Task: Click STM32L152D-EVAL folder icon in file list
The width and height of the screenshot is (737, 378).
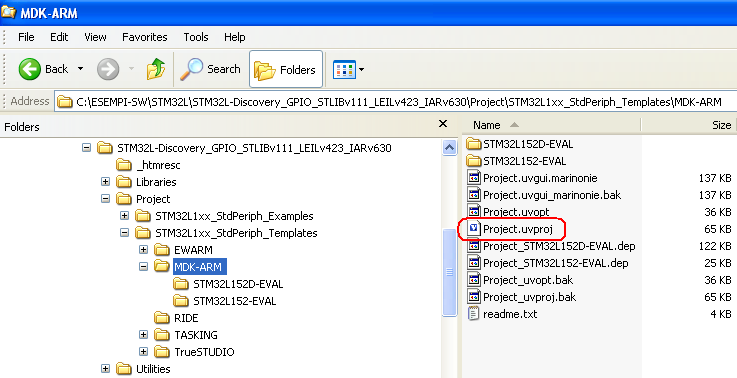Action: pyautogui.click(x=474, y=144)
